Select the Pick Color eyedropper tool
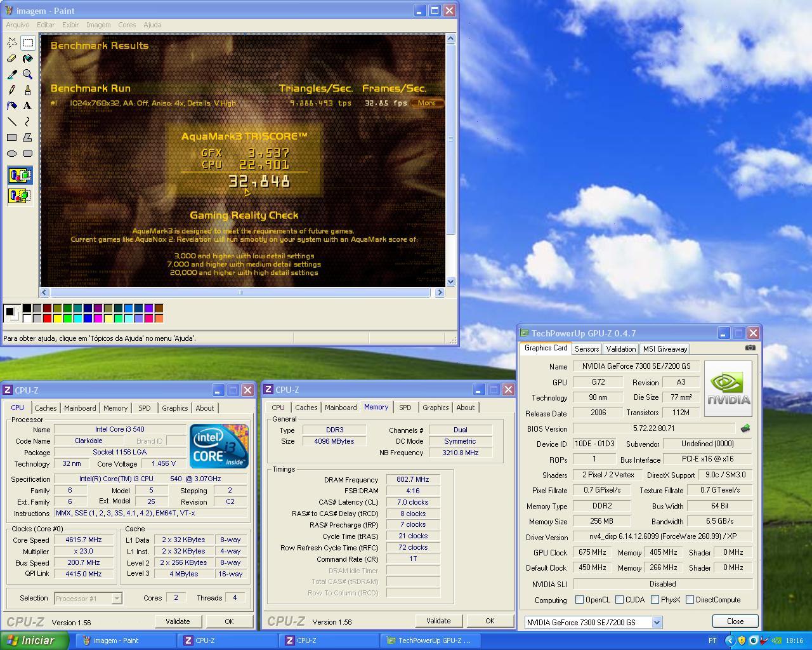 click(x=11, y=74)
